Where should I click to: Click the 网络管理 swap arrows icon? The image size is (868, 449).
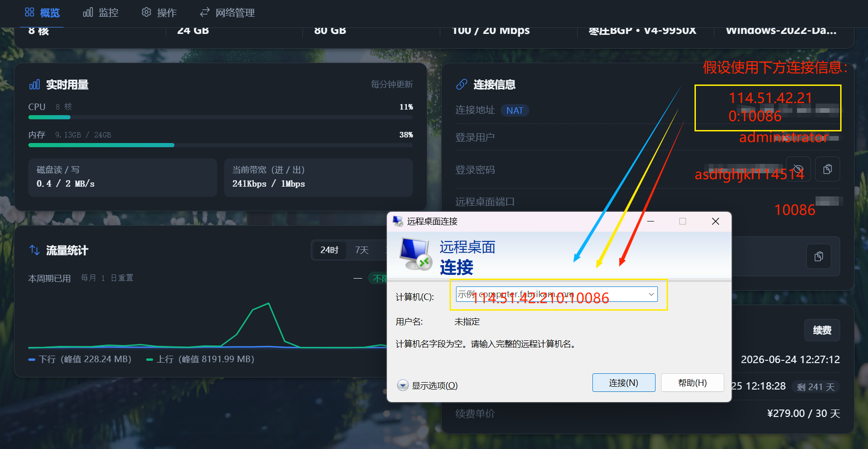(x=205, y=12)
